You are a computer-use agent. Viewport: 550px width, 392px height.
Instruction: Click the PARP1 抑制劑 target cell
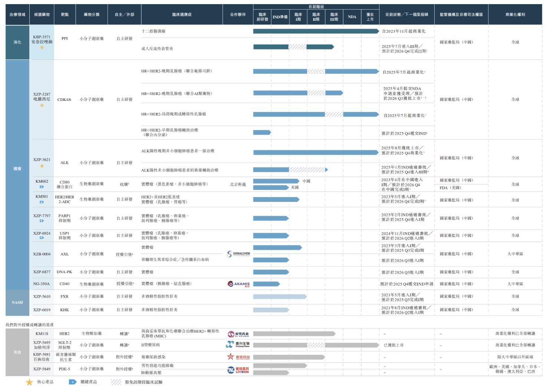point(64,218)
